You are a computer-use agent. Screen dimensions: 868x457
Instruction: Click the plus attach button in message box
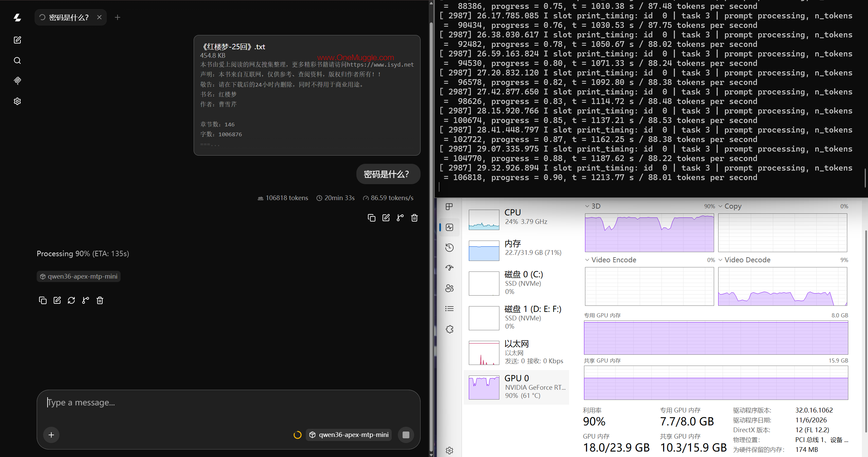coord(51,435)
